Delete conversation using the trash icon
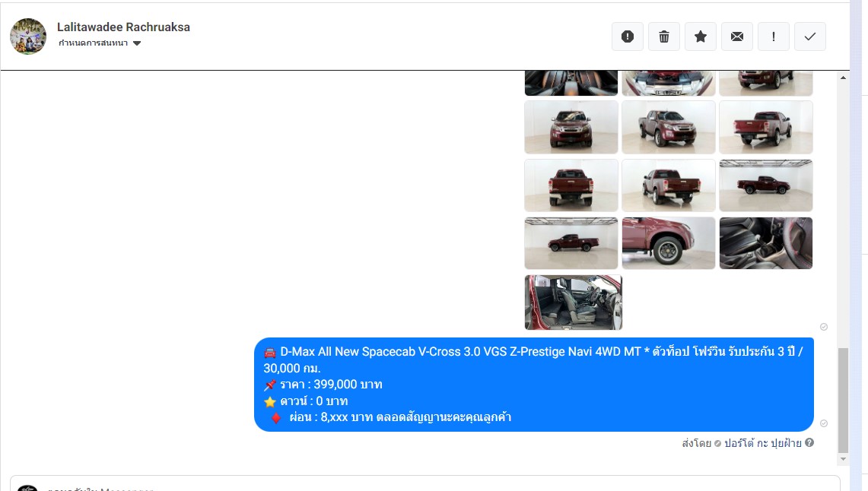Screen dimensions: 868x491 663,36
